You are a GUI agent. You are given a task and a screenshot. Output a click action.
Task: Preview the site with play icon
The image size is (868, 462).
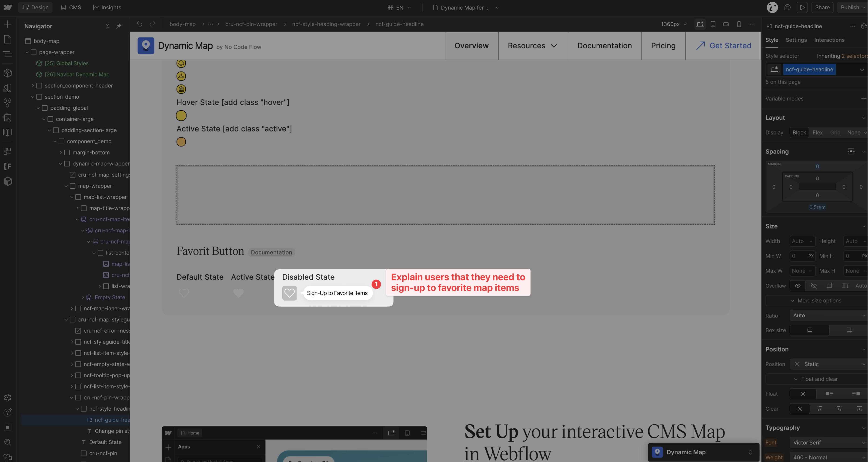[802, 7]
